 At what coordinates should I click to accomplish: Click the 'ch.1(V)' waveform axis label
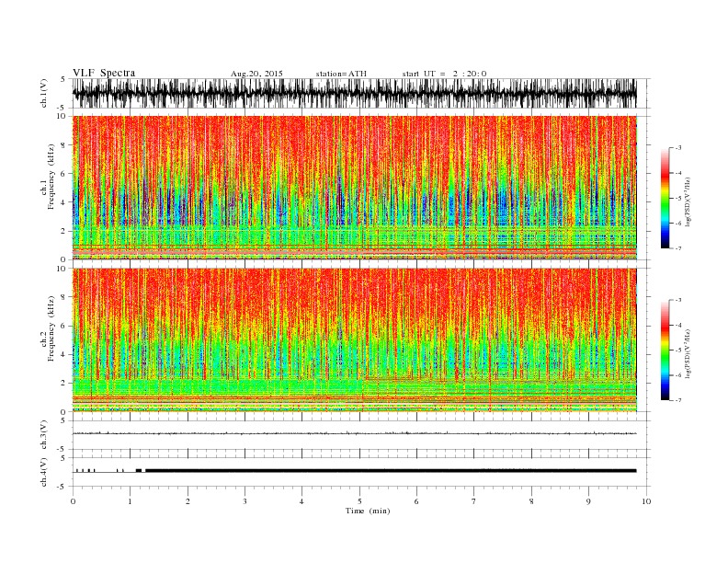pos(44,93)
